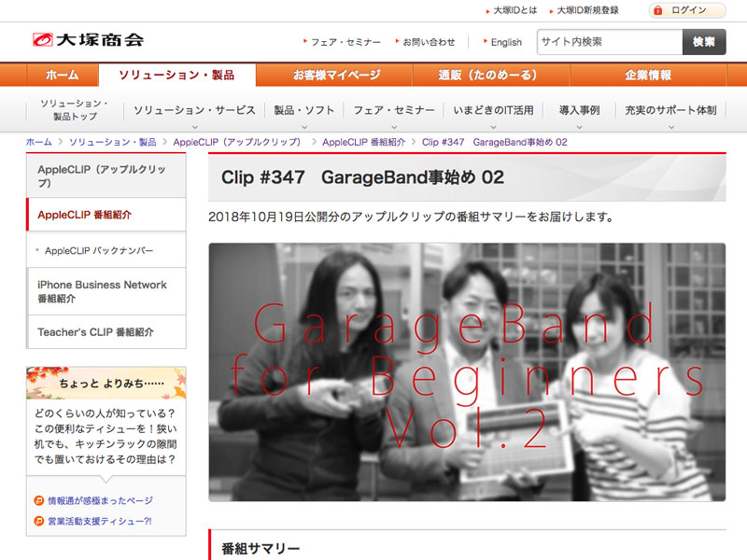Expand the フェア・セミナー submenu in gray bar
The width and height of the screenshot is (747, 560).
(393, 110)
